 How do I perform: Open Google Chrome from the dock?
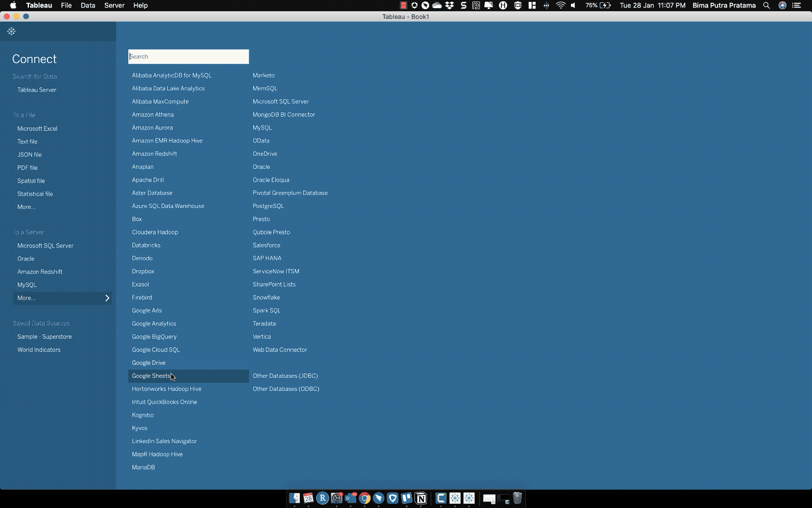(x=365, y=498)
